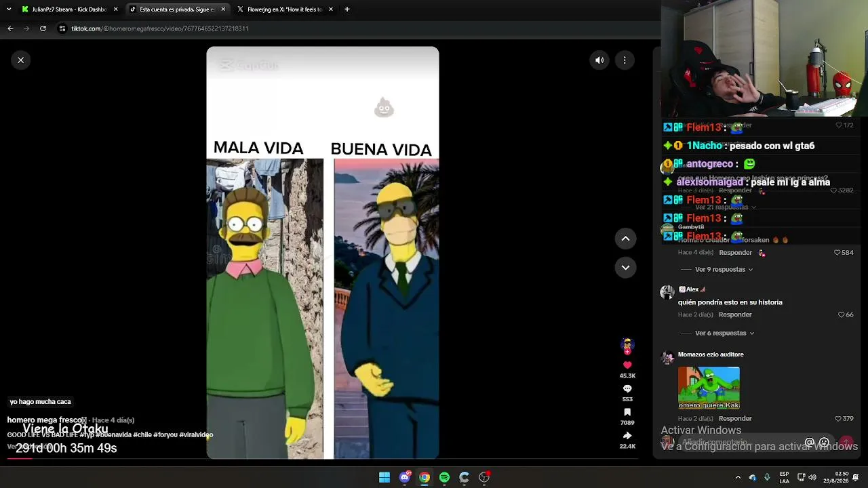Open the #foryou hashtag link
Image resolution: width=868 pixels, height=488 pixels.
click(x=165, y=435)
